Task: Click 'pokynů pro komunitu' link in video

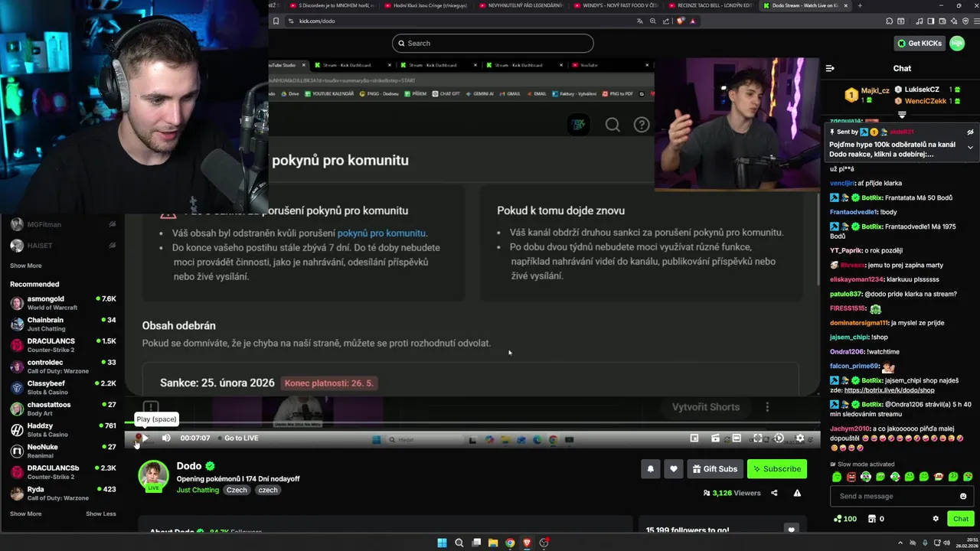Action: (x=382, y=233)
